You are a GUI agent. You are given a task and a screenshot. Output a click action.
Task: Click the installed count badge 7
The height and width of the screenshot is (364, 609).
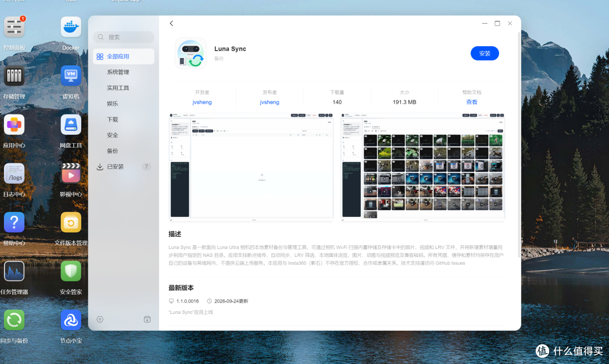point(147,167)
